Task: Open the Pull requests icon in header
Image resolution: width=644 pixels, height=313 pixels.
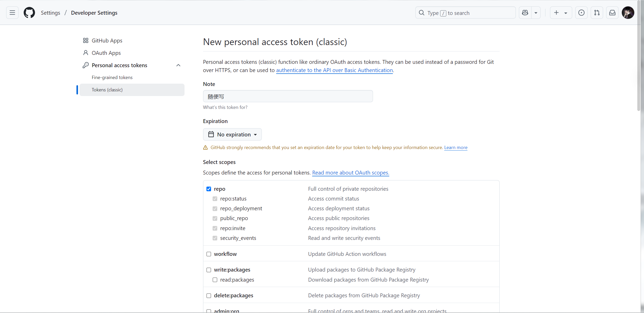Action: [597, 13]
